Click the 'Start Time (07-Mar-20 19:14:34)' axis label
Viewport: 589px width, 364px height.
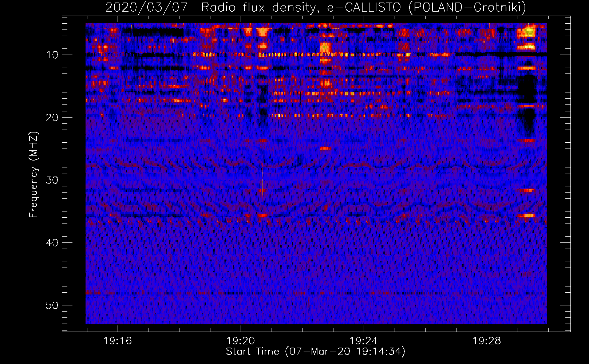coord(316,352)
